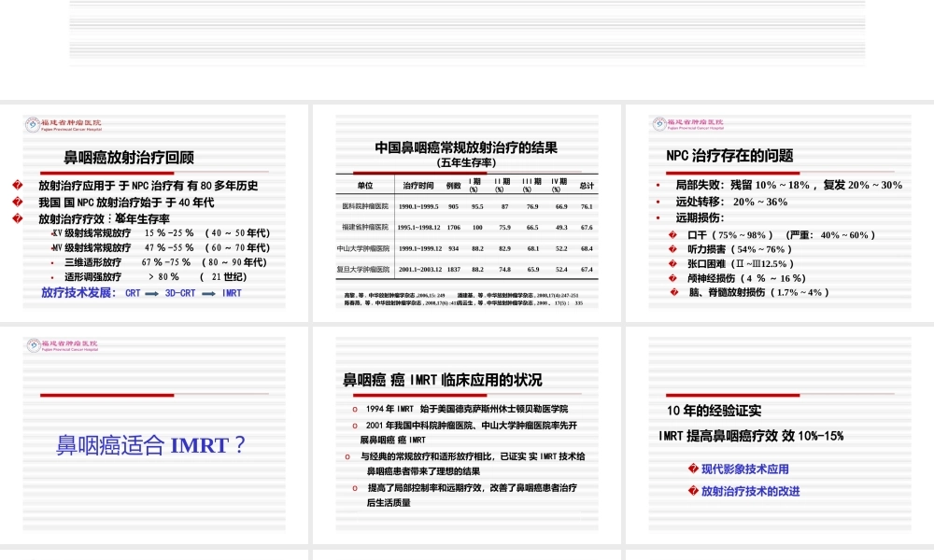
Task: Click the red bullet before 口干
Action: 672,235
